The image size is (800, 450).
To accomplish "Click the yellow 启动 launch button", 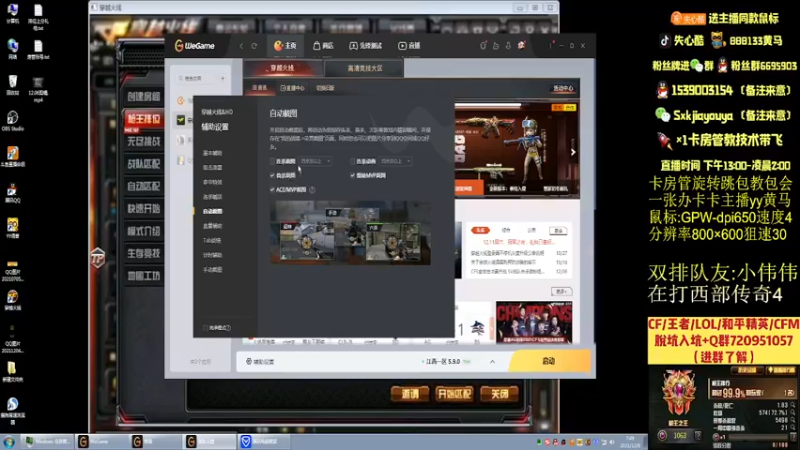I will coord(548,361).
